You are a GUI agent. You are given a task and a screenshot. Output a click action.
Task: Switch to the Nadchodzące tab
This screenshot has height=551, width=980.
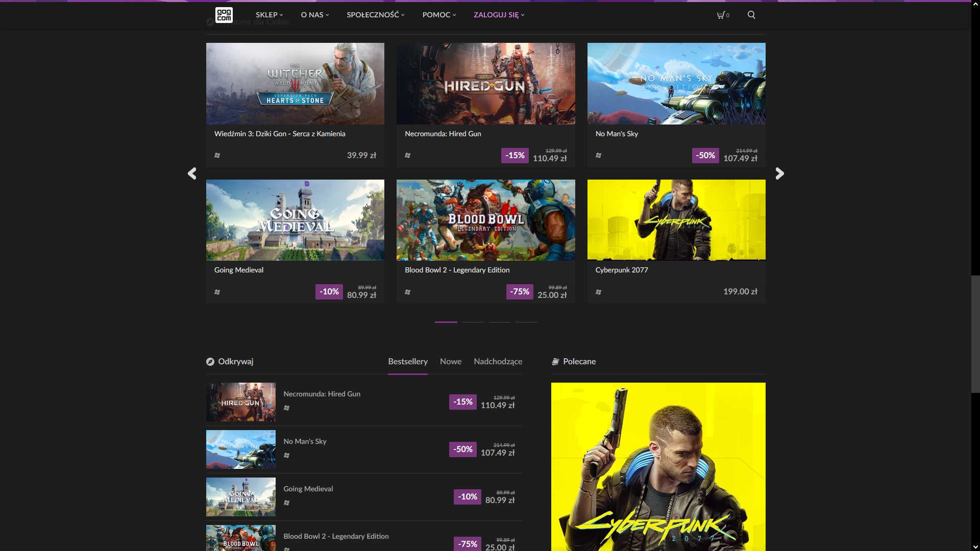[x=498, y=361]
